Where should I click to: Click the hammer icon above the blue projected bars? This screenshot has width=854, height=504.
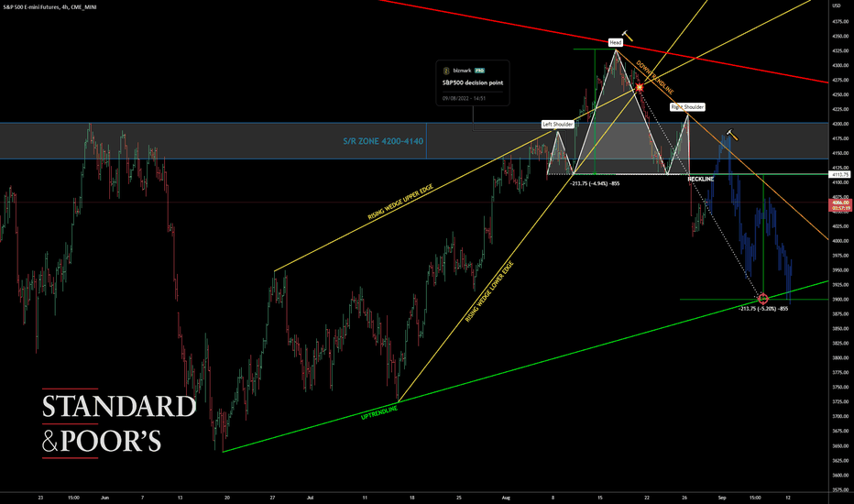click(x=732, y=135)
